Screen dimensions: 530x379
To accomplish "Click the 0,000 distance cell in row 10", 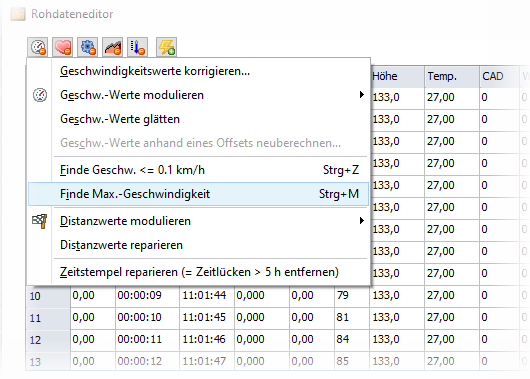I will (262, 296).
